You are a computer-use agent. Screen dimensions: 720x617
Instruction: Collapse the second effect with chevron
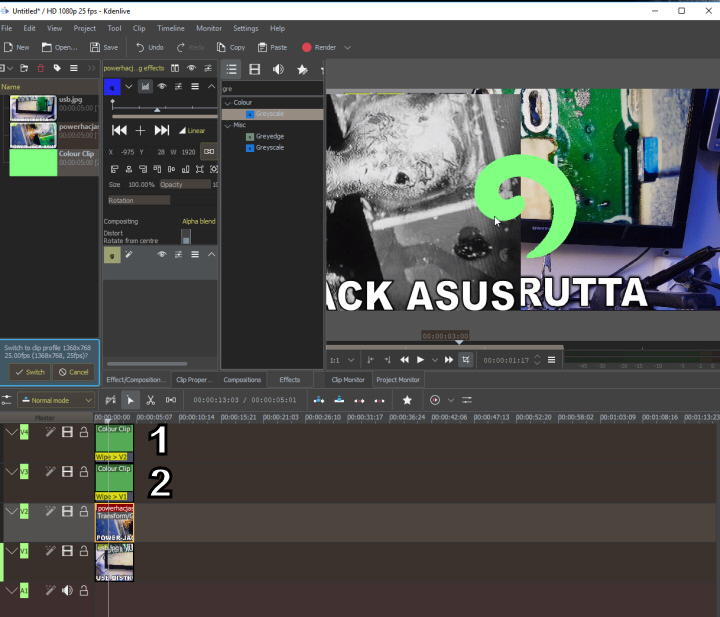211,254
